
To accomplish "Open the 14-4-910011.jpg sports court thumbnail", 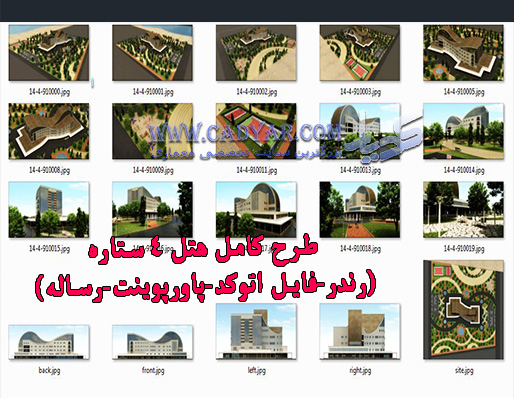I will [x=256, y=131].
